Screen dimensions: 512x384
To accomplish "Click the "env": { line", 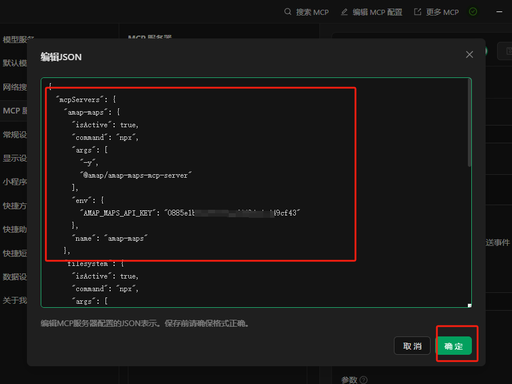I will (x=88, y=200).
